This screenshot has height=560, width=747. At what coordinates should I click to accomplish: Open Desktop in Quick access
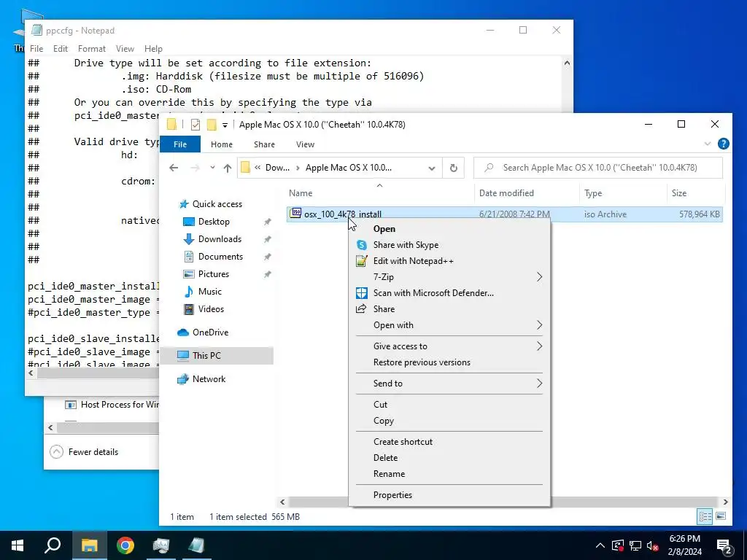(x=214, y=222)
